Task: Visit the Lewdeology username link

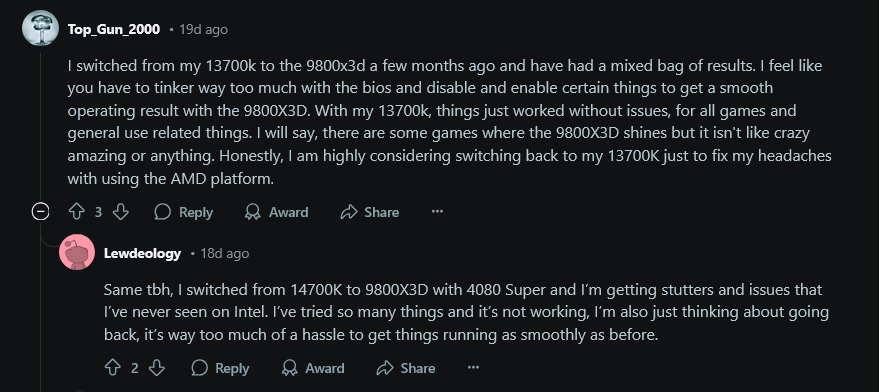Action: [x=142, y=253]
